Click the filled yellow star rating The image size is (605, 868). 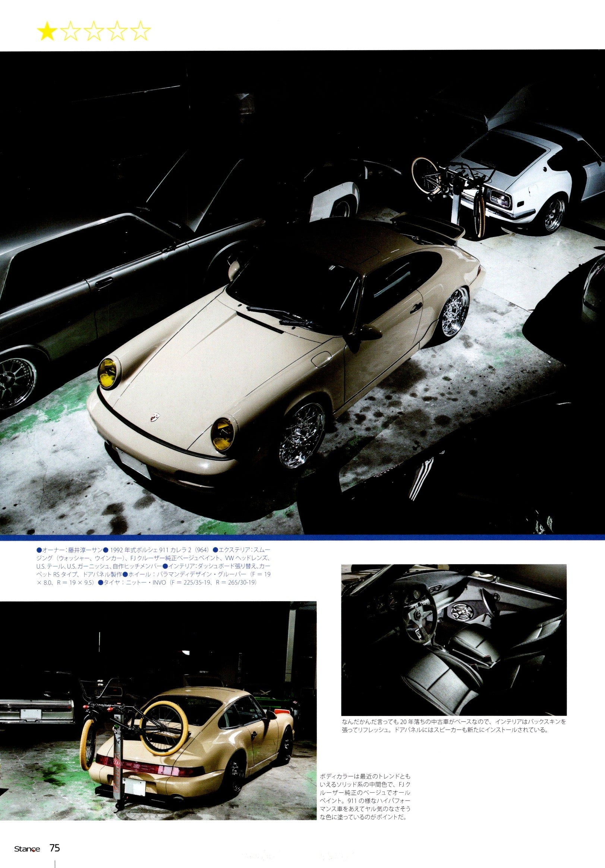pos(48,32)
